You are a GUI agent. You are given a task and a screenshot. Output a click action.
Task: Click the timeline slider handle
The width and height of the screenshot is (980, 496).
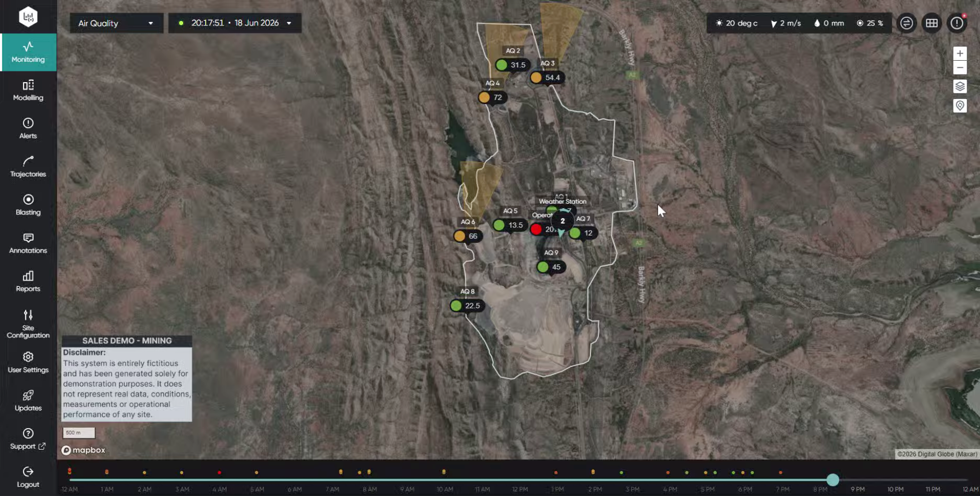[x=832, y=480]
